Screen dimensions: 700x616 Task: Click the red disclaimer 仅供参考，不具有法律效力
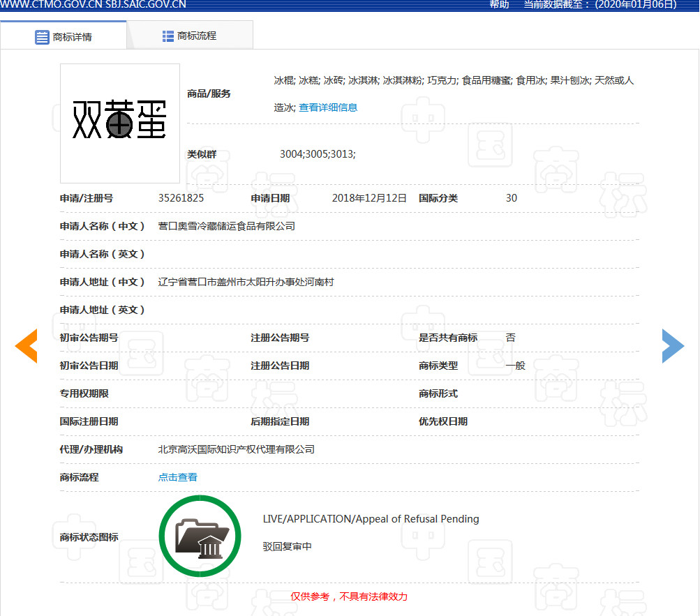(349, 596)
